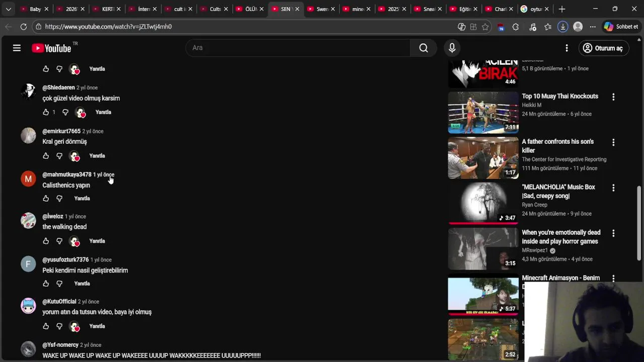644x362 pixels.
Task: Expand the tab search dropdown arrow
Action: pyautogui.click(x=8, y=9)
